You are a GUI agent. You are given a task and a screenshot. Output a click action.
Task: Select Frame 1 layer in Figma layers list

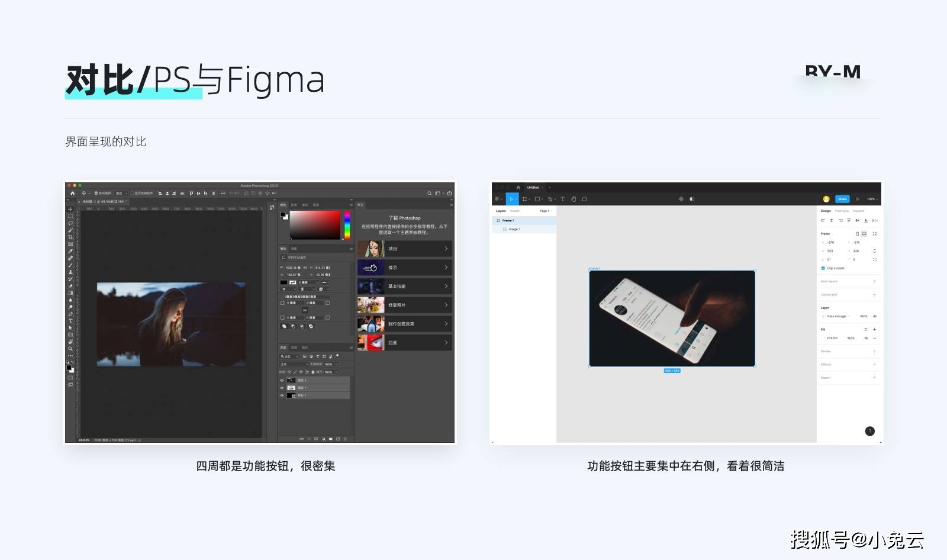click(x=524, y=220)
